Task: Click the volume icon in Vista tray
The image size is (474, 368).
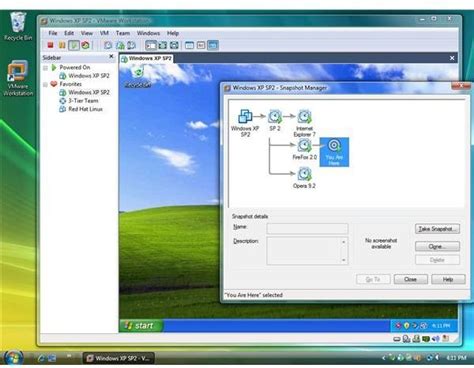Action: pyautogui.click(x=437, y=358)
